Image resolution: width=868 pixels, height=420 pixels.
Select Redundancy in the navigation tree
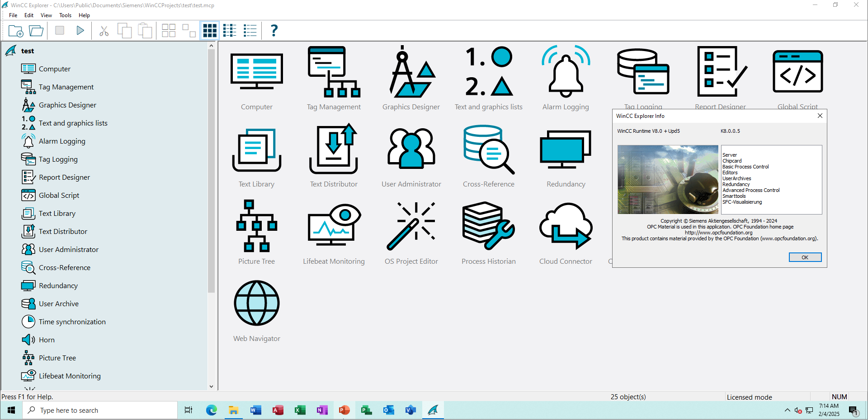[58, 285]
